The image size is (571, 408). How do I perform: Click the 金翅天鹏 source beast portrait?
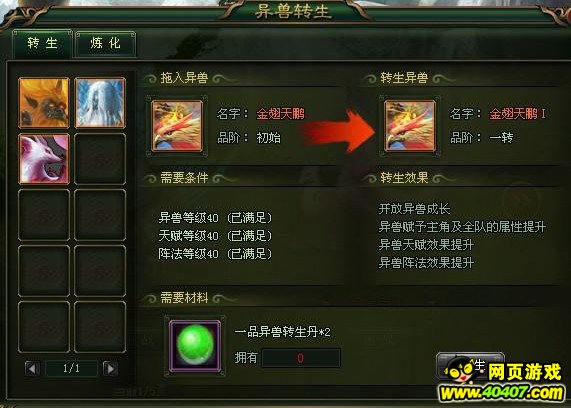pyautogui.click(x=177, y=126)
